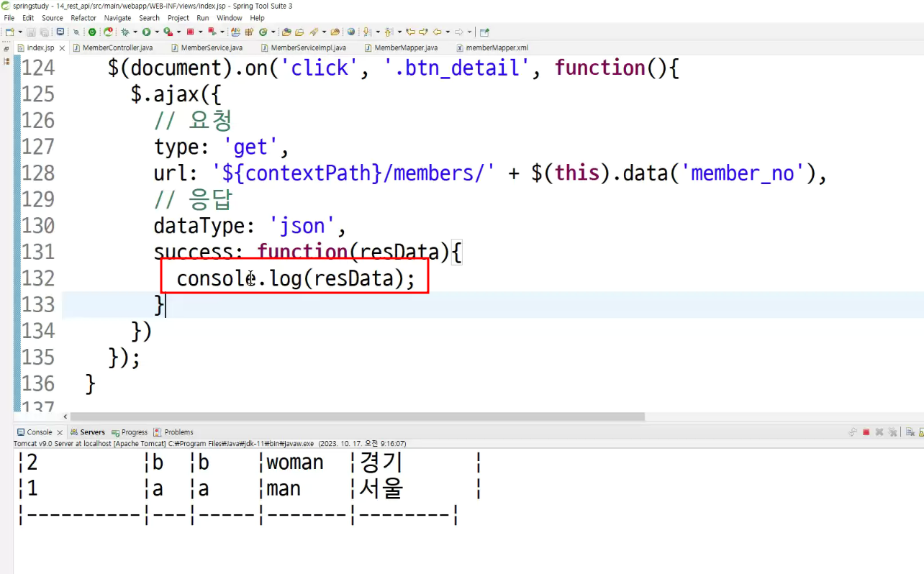The width and height of the screenshot is (924, 574).
Task: Open the New Java Class dropdown arrow
Action: (273, 32)
